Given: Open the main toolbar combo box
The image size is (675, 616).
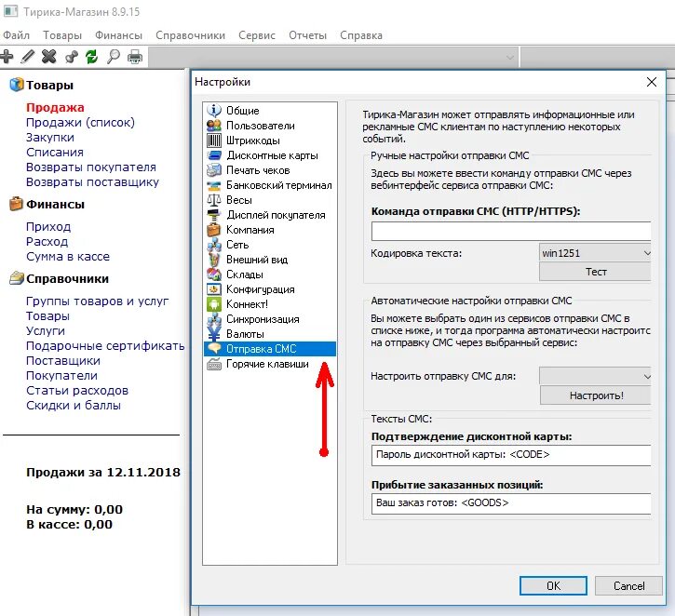Looking at the screenshot, I should pos(332,57).
